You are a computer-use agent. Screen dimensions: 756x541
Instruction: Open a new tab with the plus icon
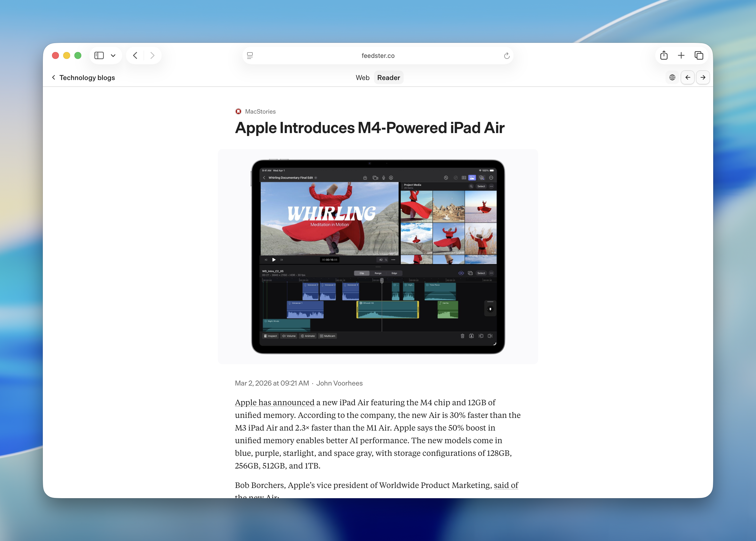coord(681,55)
